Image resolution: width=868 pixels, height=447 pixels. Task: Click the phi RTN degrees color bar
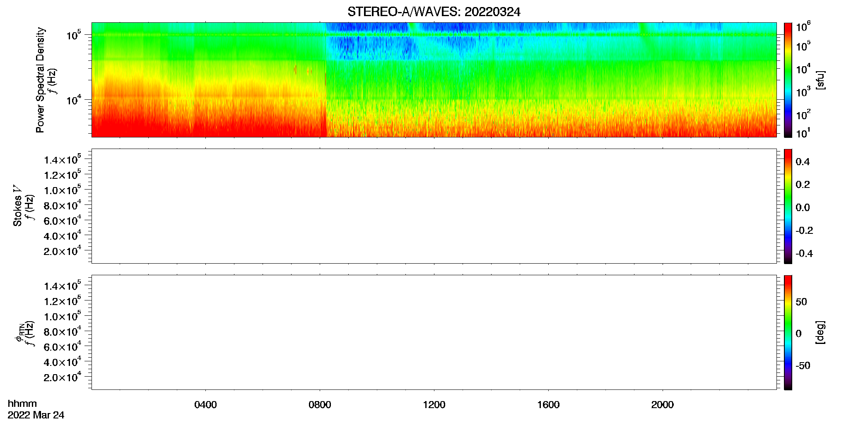pos(788,332)
